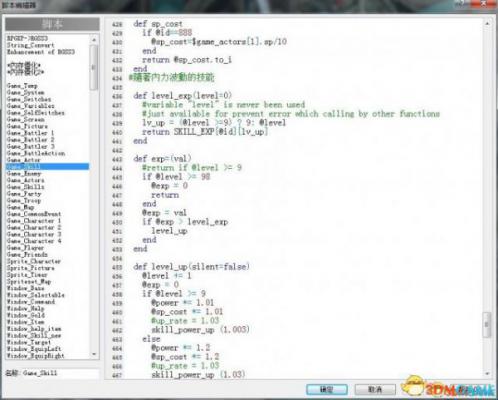Click script list scroll-down arrow
This screenshot has height=400, width=498.
coord(94,354)
